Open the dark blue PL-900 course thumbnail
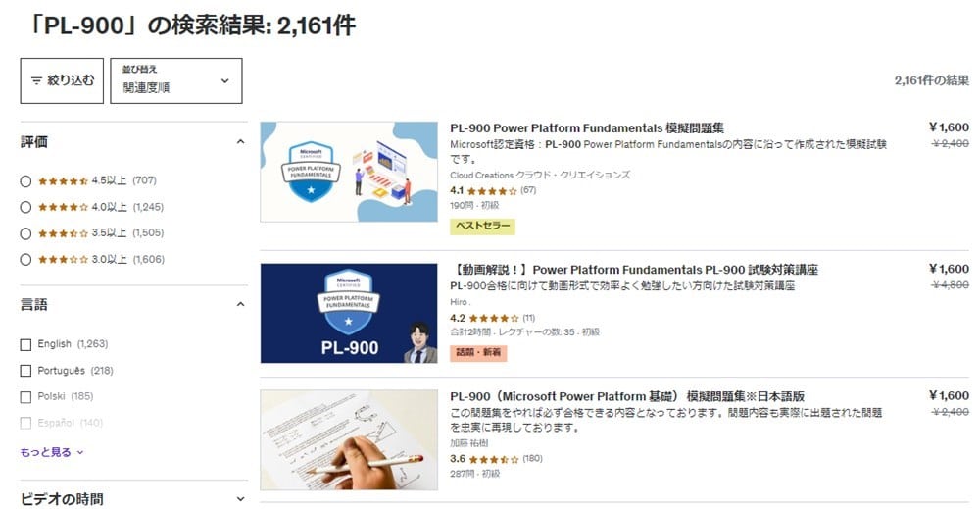This screenshot has height=509, width=980. pos(349,313)
